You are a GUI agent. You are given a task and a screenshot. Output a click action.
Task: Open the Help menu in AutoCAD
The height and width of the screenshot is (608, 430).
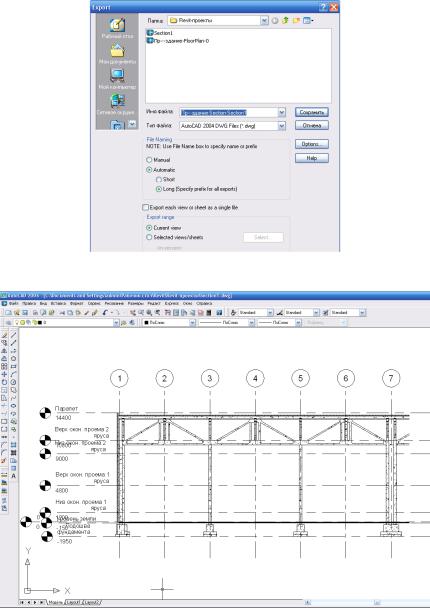click(204, 304)
